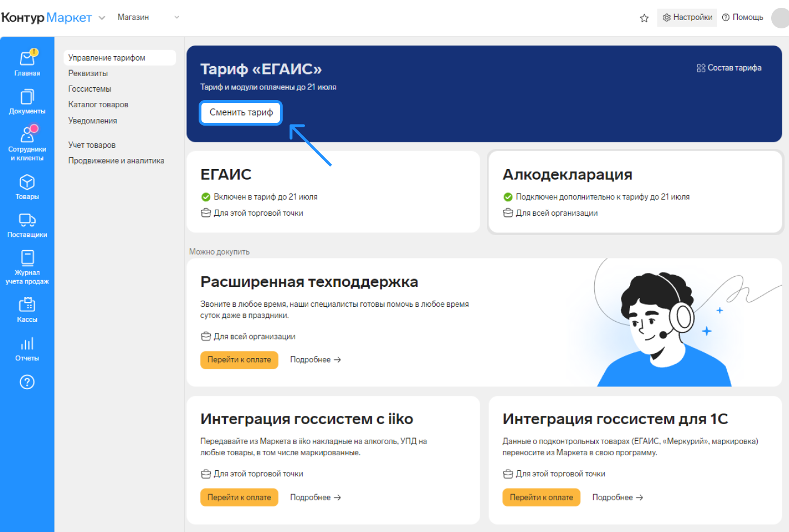Open Подробнее for Интеграция госсистем с iiko

click(315, 498)
